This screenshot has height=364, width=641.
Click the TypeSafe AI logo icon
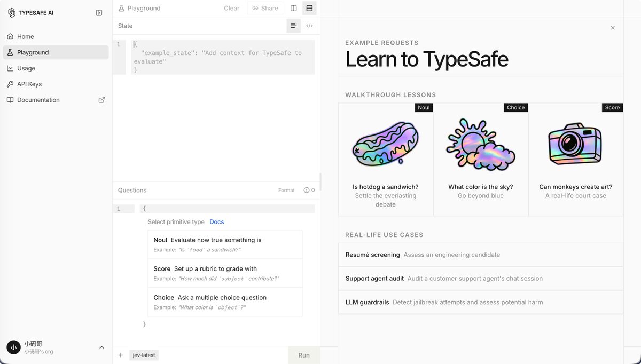pyautogui.click(x=11, y=13)
